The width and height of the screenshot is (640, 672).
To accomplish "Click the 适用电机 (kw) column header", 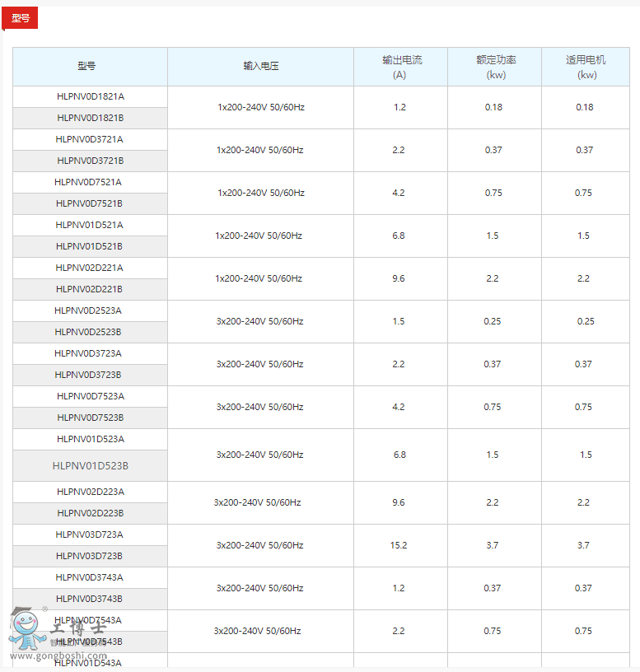I will [x=585, y=67].
